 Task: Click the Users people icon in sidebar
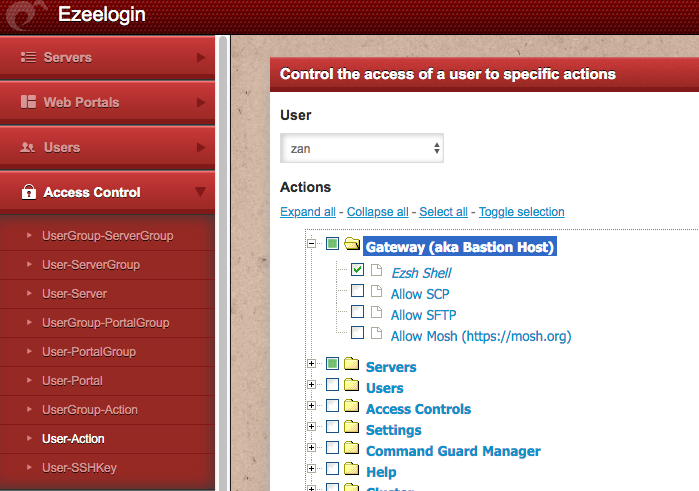click(x=28, y=147)
